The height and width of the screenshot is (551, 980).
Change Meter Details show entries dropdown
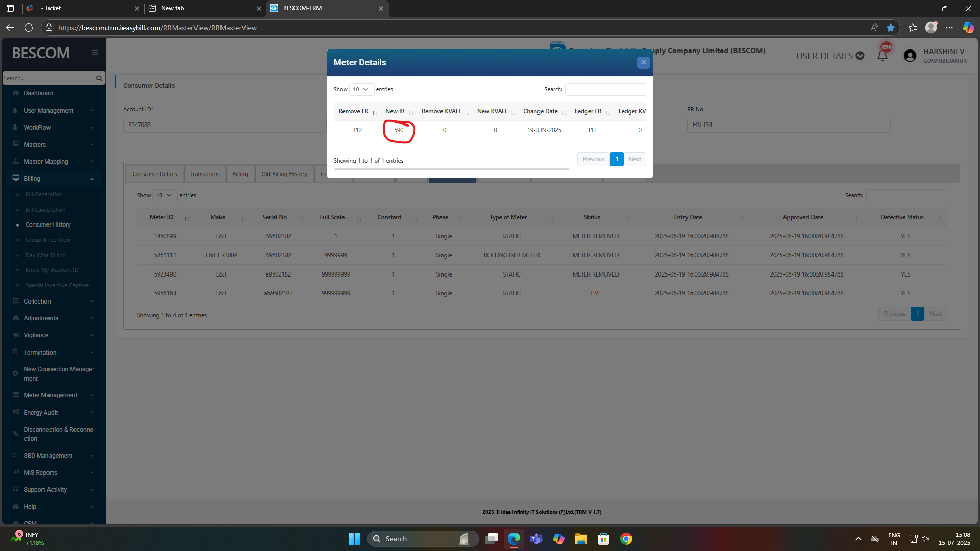click(x=361, y=89)
